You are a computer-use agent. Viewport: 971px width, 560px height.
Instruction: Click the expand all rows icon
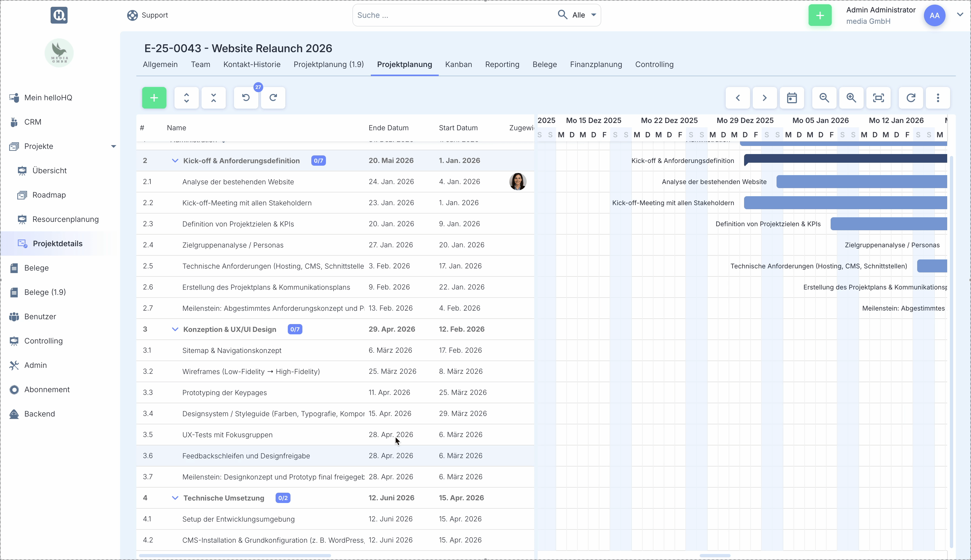click(186, 98)
